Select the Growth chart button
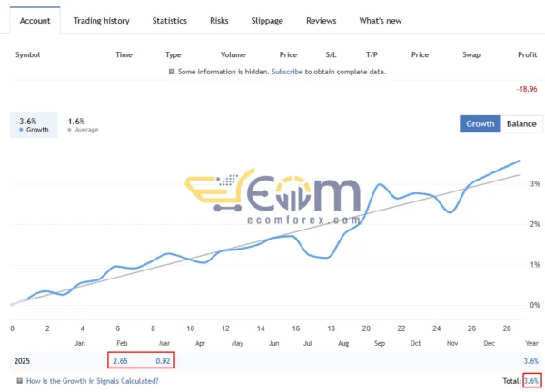 coord(480,123)
